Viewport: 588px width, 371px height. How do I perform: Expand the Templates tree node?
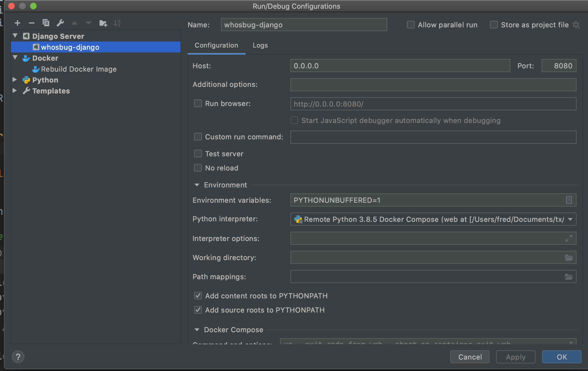(15, 91)
